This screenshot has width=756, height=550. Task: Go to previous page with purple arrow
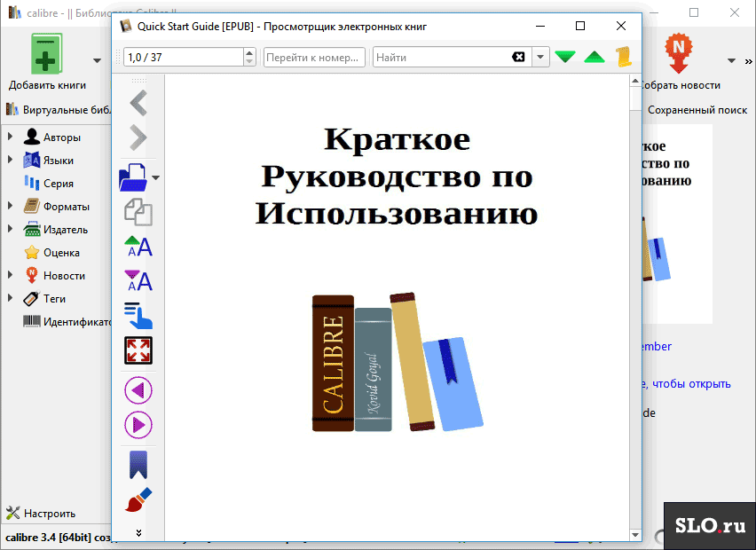[138, 390]
